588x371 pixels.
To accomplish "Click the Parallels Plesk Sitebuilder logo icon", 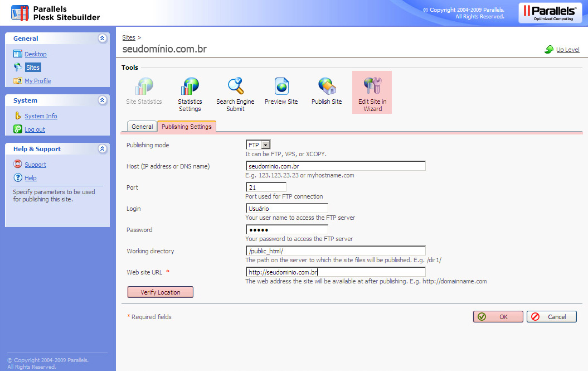I will coord(20,13).
